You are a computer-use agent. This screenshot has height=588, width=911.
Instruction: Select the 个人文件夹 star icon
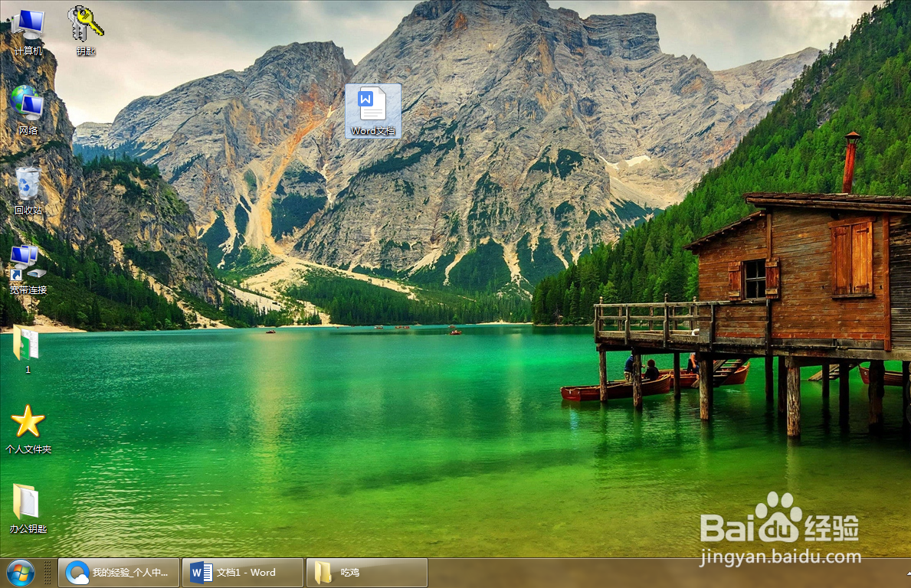point(28,430)
